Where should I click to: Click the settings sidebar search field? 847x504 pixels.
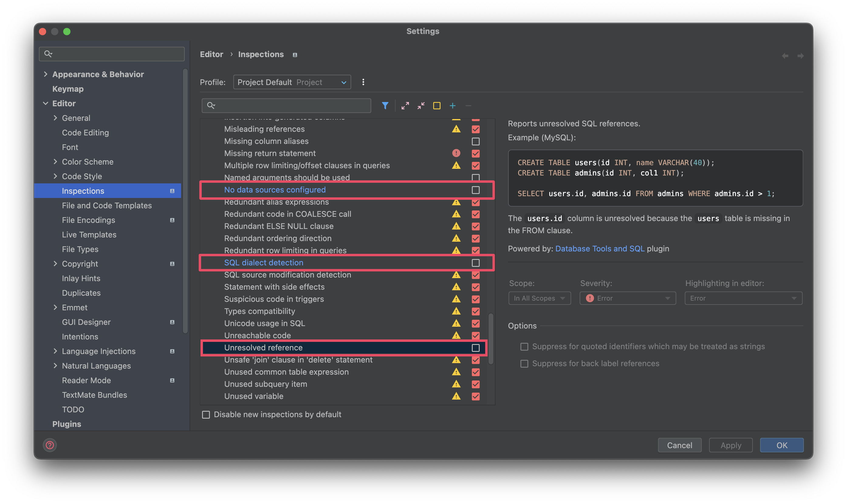[112, 54]
